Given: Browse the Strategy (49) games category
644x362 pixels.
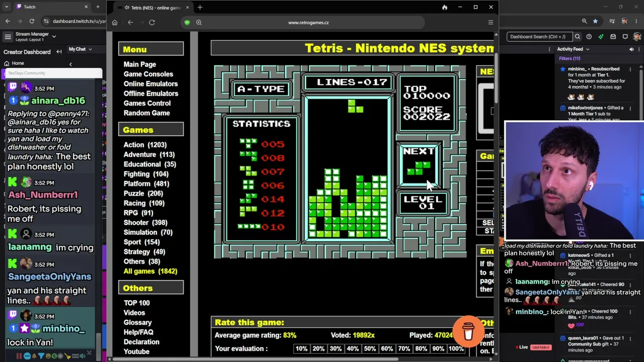Looking at the screenshot, I should tap(144, 252).
